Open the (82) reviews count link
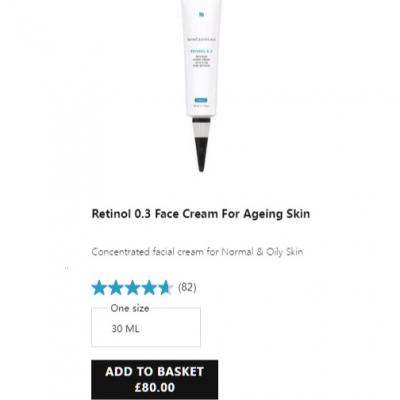This screenshot has width=400, height=400. [187, 287]
